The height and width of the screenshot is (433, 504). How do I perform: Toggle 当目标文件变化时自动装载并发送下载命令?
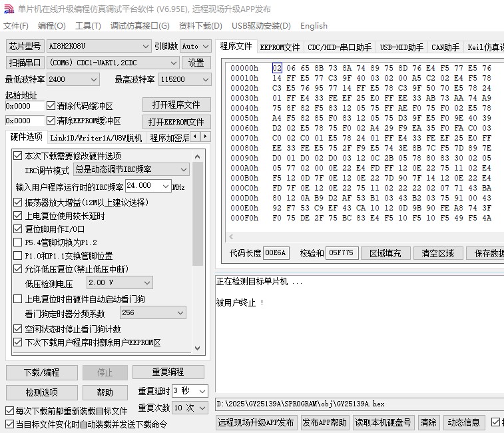9,424
